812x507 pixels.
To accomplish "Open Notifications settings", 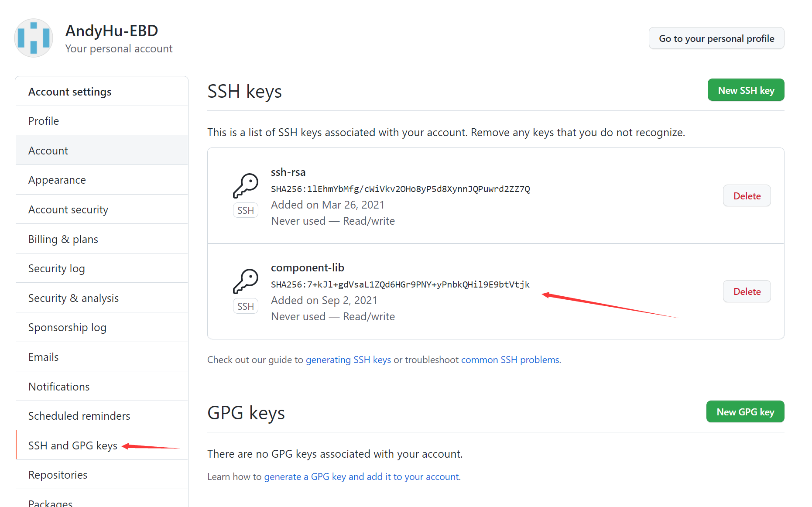I will point(102,387).
